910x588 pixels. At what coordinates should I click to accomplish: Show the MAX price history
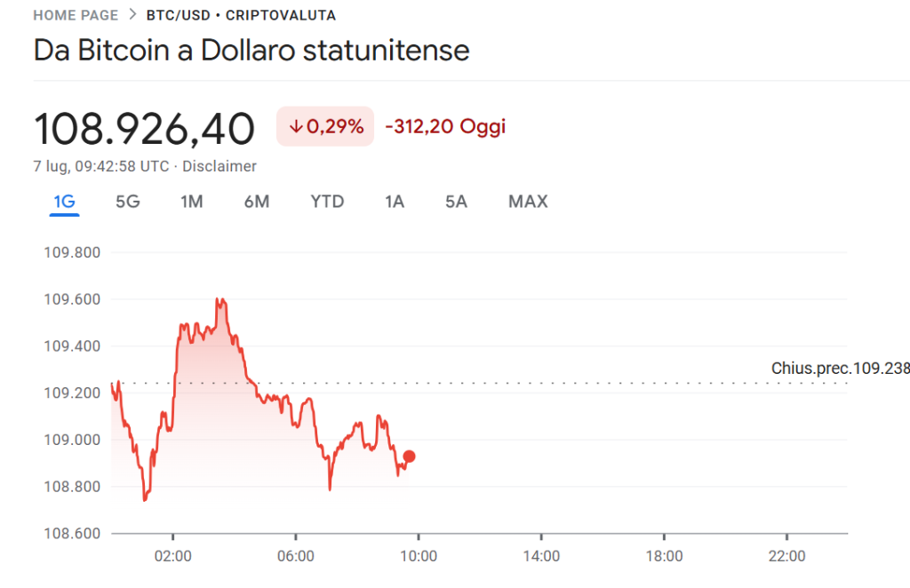pos(528,202)
